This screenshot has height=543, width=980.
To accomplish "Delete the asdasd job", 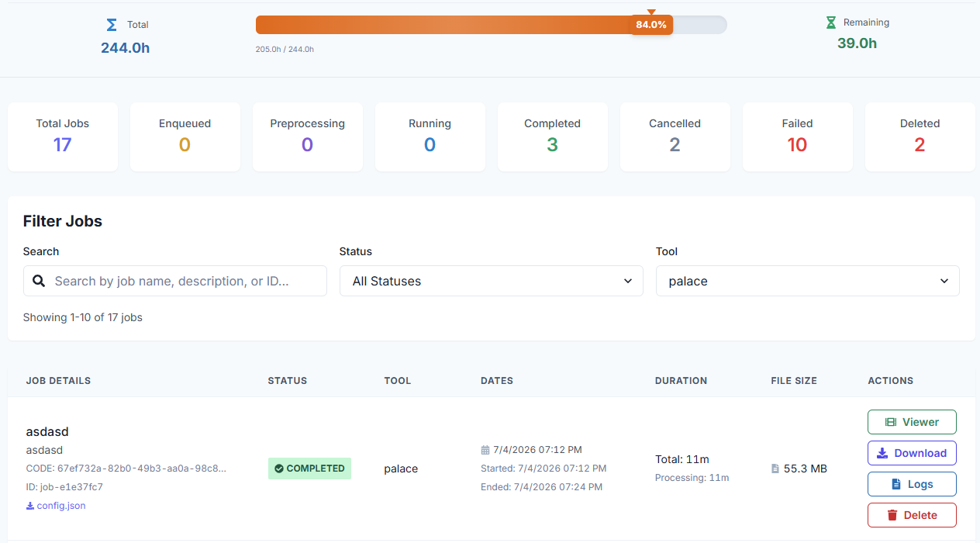I will click(912, 515).
